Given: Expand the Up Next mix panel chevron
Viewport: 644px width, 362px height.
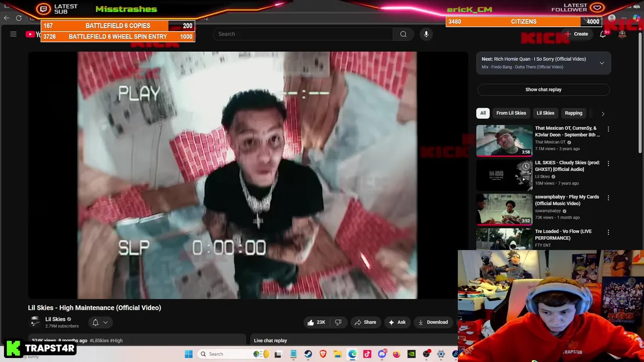Looking at the screenshot, I should coord(602,63).
